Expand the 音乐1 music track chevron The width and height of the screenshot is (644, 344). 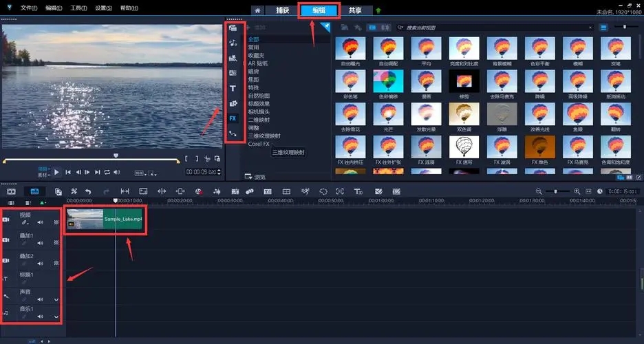click(56, 316)
